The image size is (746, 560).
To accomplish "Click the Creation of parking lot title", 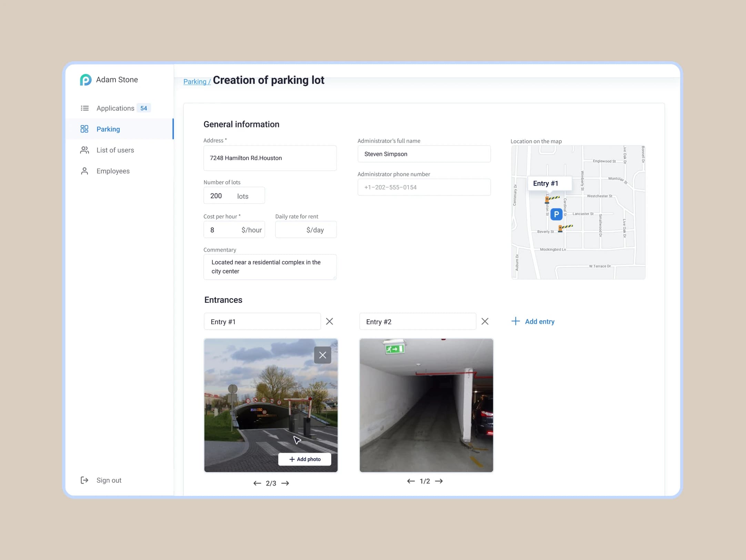I will (x=269, y=80).
